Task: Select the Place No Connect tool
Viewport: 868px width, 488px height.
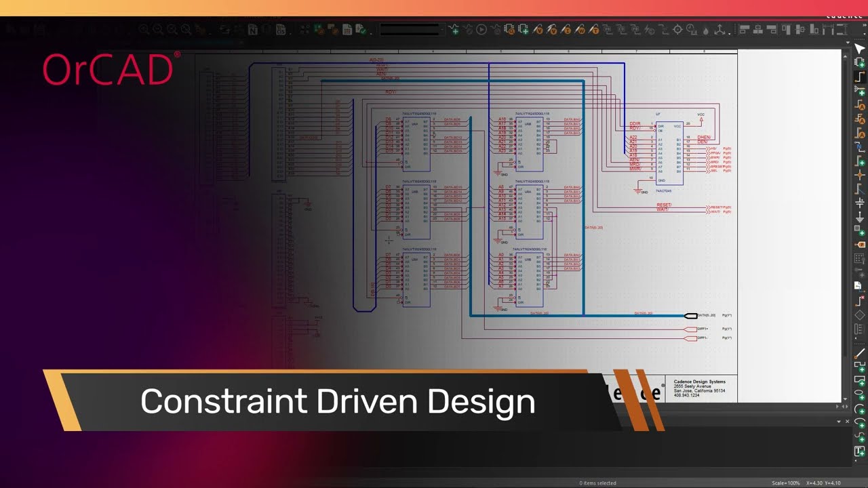Action: click(860, 301)
